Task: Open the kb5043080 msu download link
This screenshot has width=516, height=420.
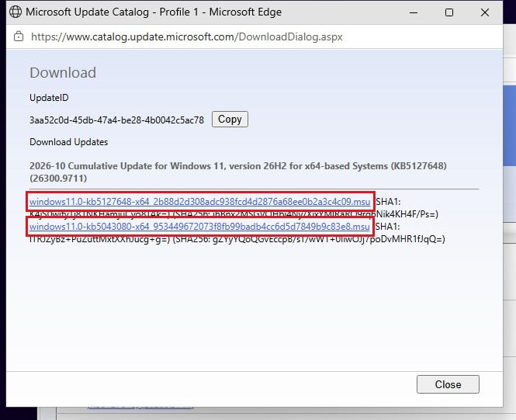Action: (199, 227)
